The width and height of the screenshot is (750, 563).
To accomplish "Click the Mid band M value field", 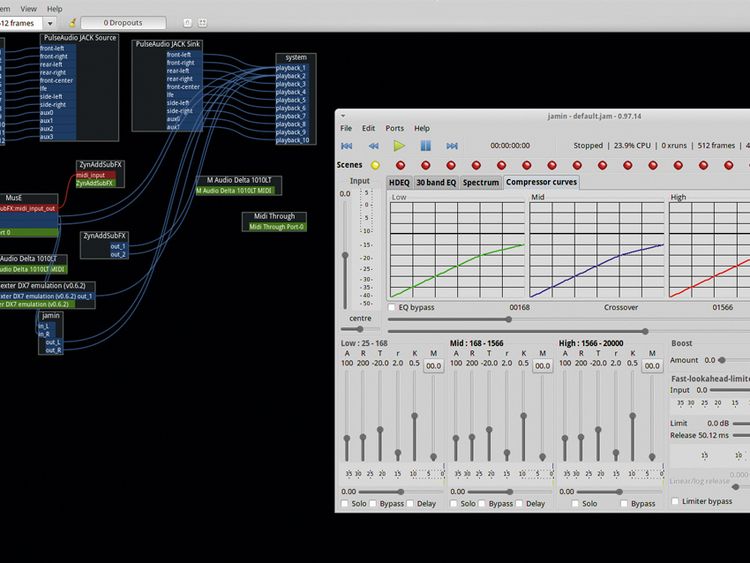I will click(x=542, y=366).
